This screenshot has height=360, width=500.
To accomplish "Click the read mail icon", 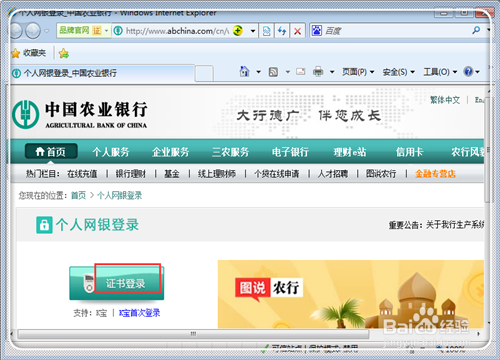I will (301, 71).
